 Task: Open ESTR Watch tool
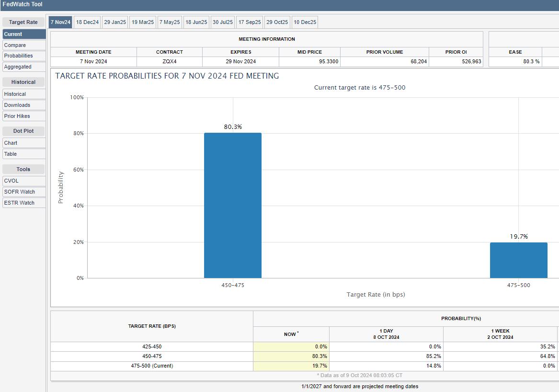click(24, 203)
